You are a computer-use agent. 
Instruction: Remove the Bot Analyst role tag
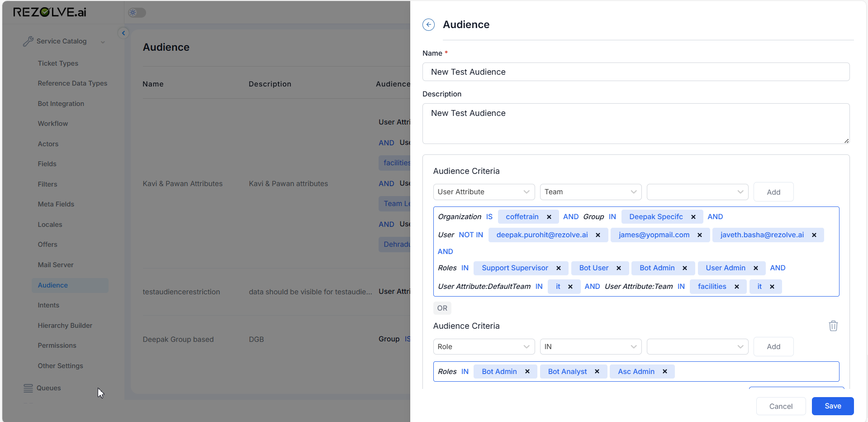pos(597,371)
